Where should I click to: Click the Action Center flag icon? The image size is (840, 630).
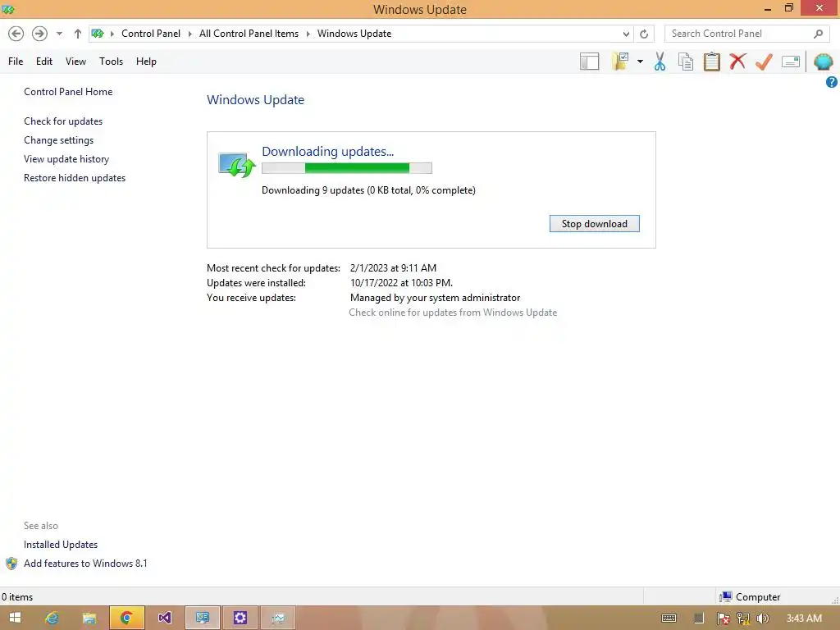tap(724, 619)
